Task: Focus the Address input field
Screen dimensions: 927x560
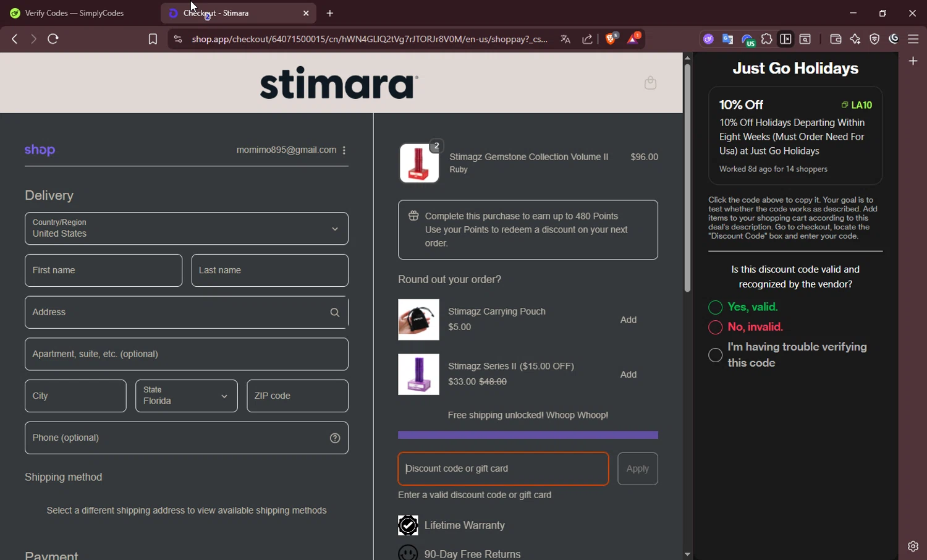Action: point(187,312)
